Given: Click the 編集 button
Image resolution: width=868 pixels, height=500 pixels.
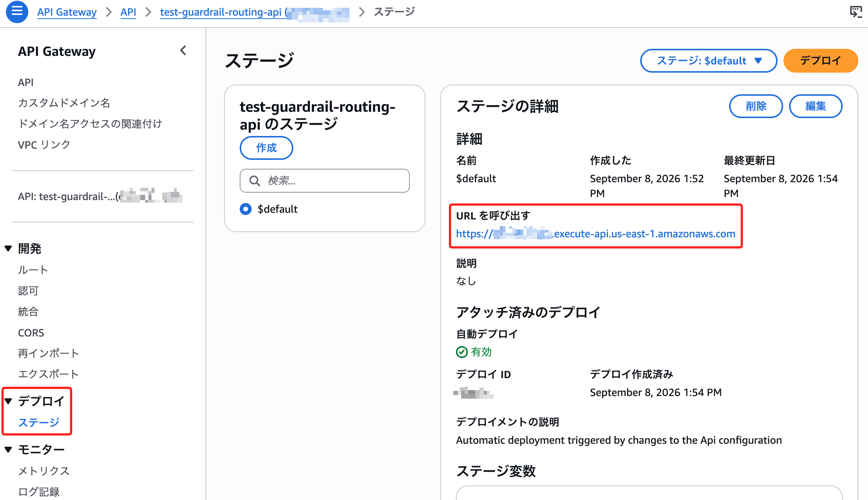Looking at the screenshot, I should [816, 106].
